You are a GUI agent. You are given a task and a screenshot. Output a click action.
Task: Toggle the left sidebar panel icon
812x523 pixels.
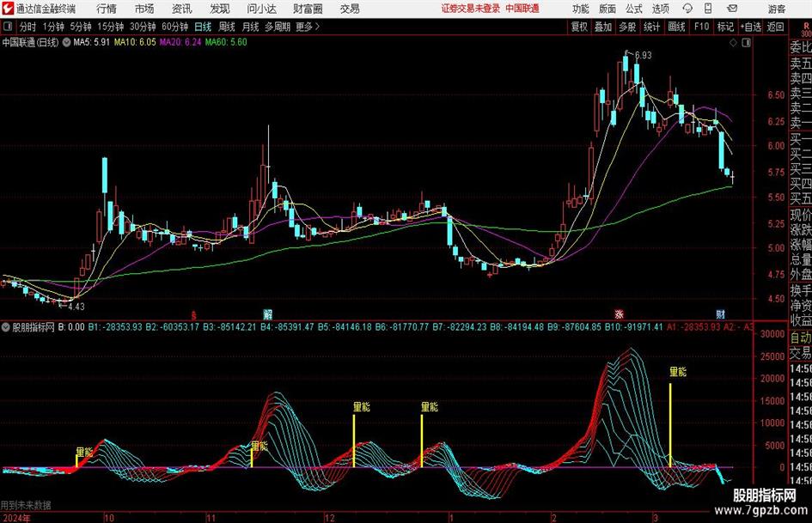(x=7, y=27)
